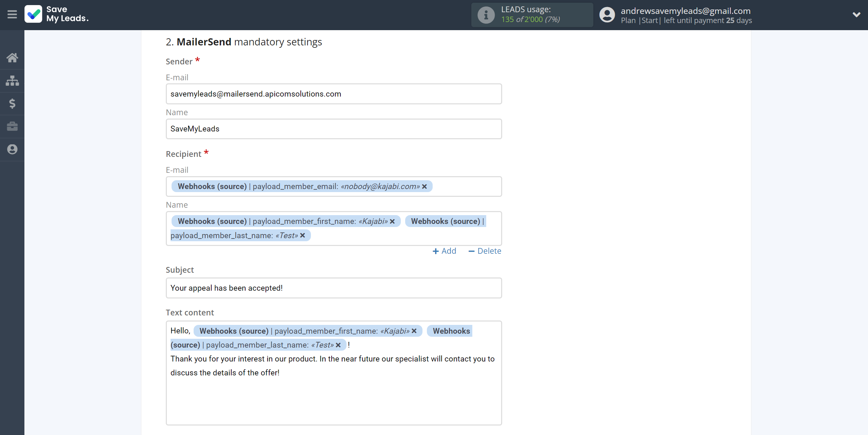Click account email andrewsavemyleads@gmail.com

(686, 11)
